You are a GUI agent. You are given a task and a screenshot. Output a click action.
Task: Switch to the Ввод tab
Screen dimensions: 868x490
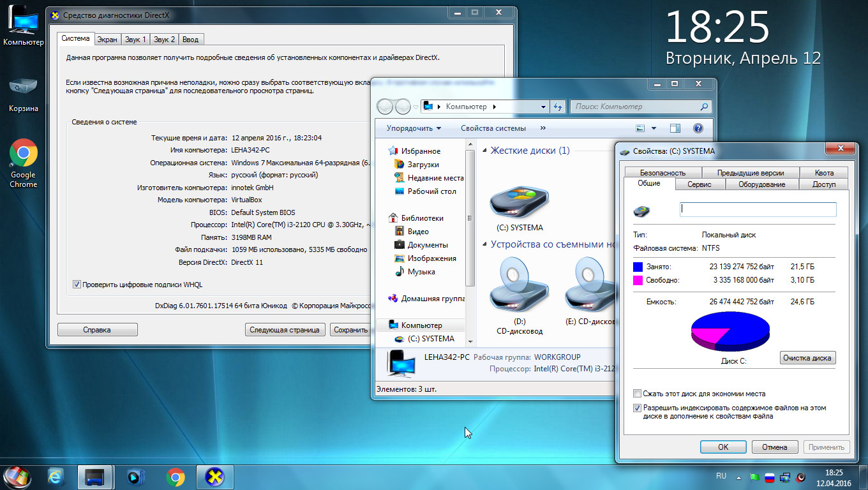point(190,40)
